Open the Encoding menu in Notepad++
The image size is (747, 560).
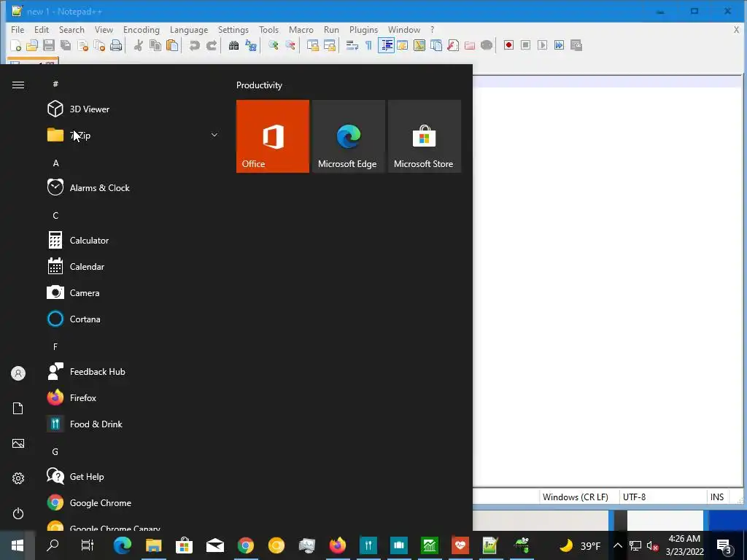141,29
